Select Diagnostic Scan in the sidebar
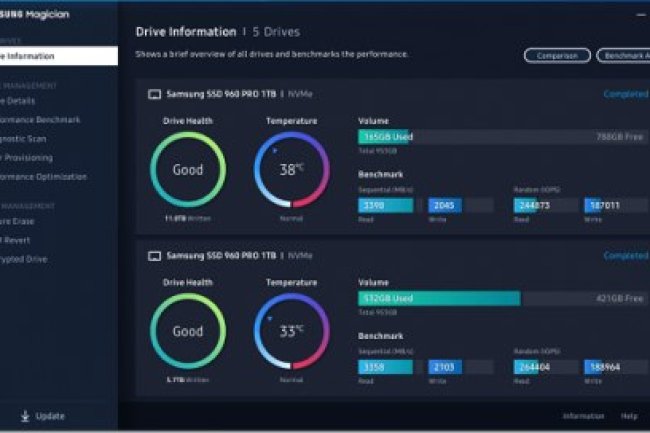 point(23,139)
